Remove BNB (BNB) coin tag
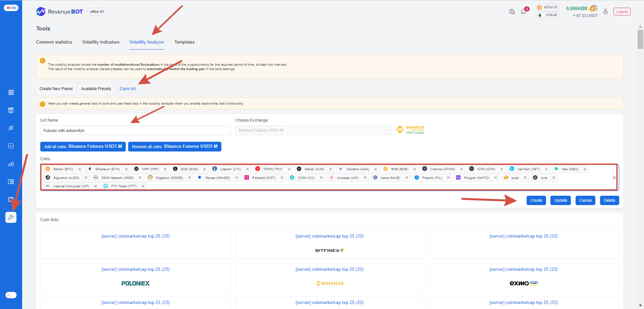This screenshot has height=309, width=644. 415,169
